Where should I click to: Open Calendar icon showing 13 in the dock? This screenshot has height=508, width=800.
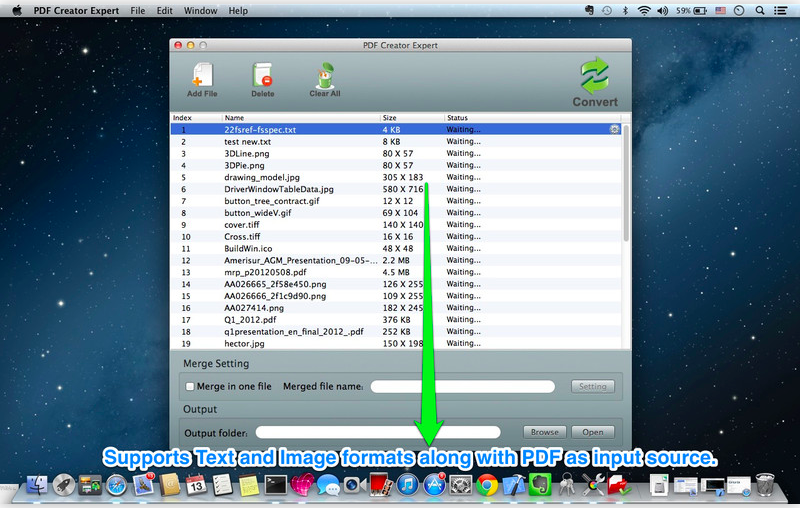tap(196, 485)
